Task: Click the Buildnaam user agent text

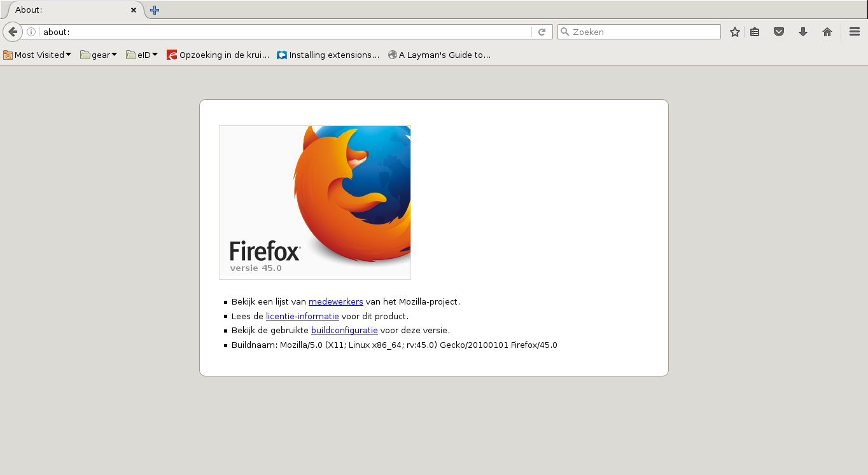Action: click(395, 345)
